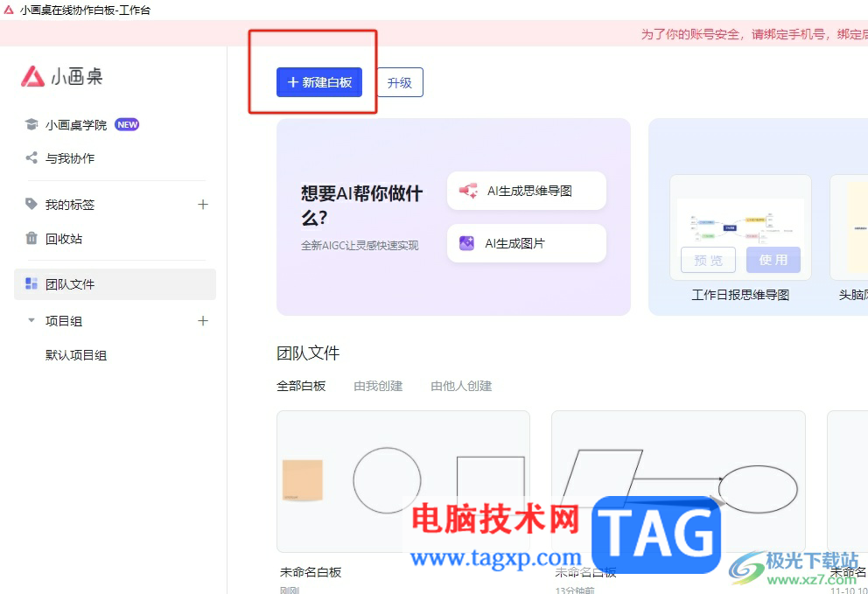This screenshot has height=594, width=868.
Task: Click the 全新AIGC让灵感快速实现 subtitle
Action: (x=360, y=245)
